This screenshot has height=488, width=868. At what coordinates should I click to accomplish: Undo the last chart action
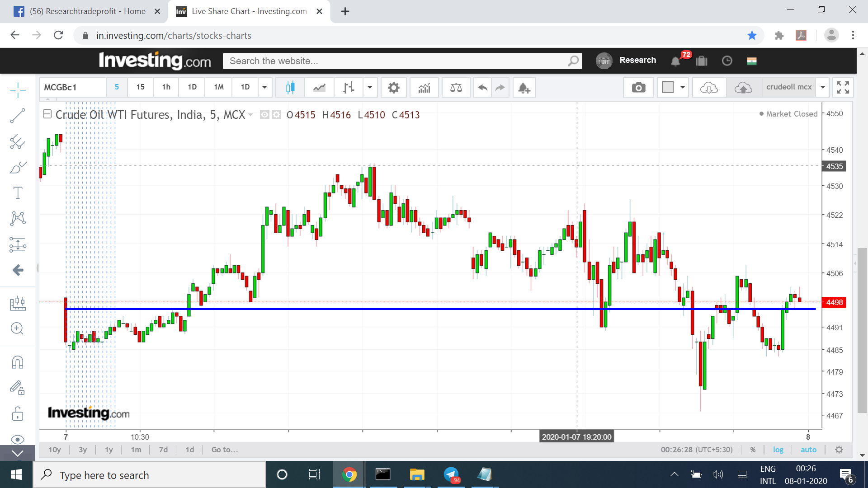[x=482, y=87]
